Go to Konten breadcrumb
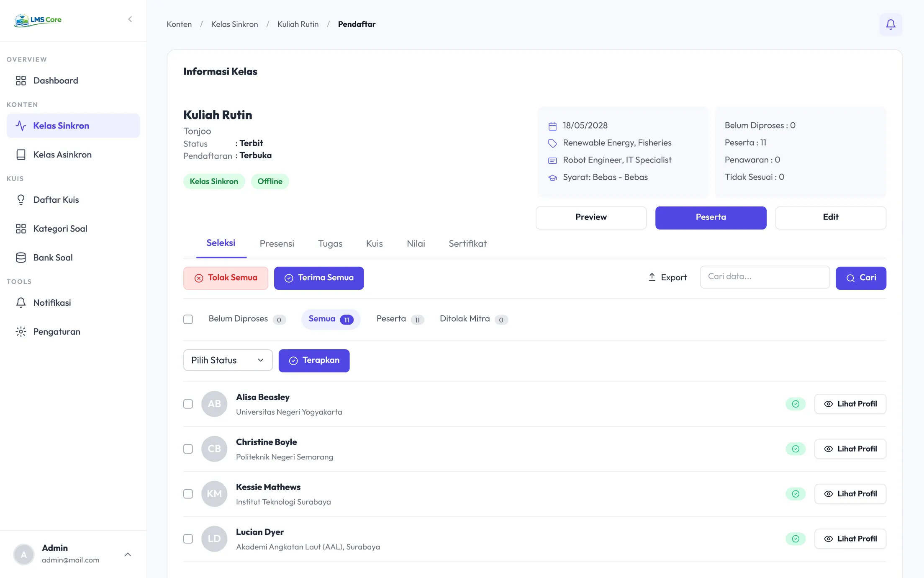This screenshot has width=924, height=578. click(x=179, y=24)
